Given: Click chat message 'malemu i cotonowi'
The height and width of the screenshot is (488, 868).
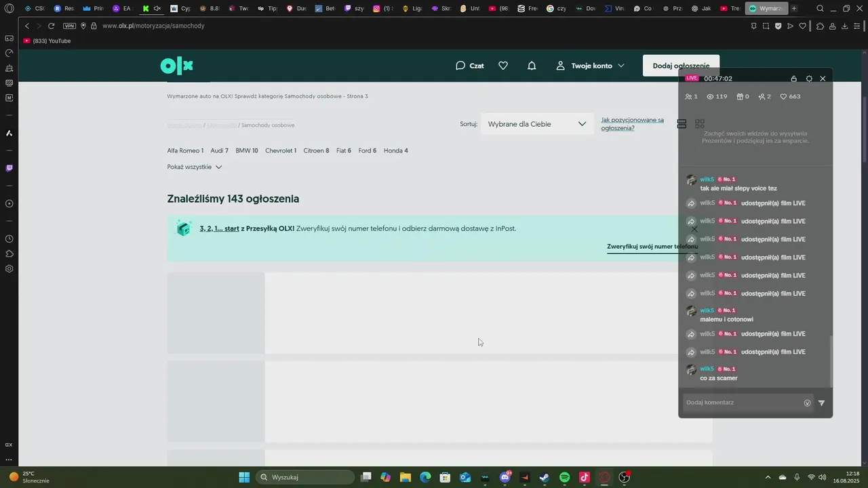Looking at the screenshot, I should (727, 319).
